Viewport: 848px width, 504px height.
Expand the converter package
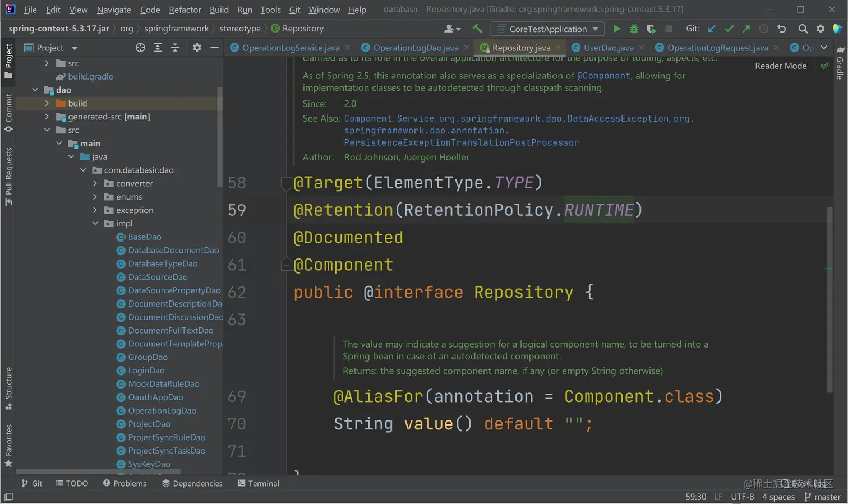click(x=95, y=183)
